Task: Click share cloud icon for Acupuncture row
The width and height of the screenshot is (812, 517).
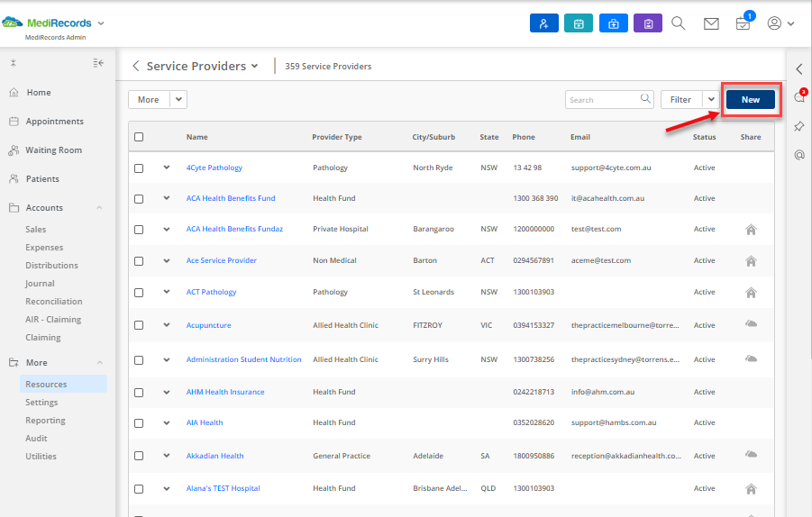Action: point(751,324)
